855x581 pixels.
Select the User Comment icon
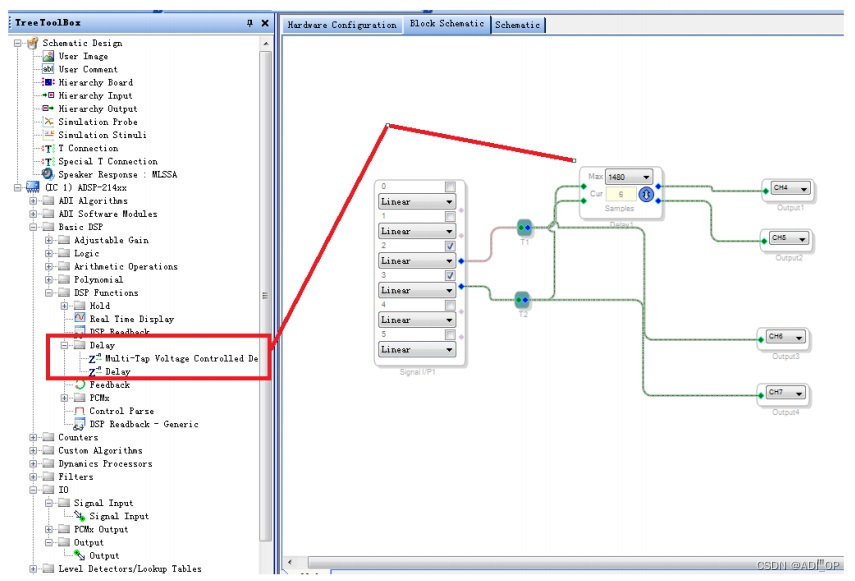48,69
